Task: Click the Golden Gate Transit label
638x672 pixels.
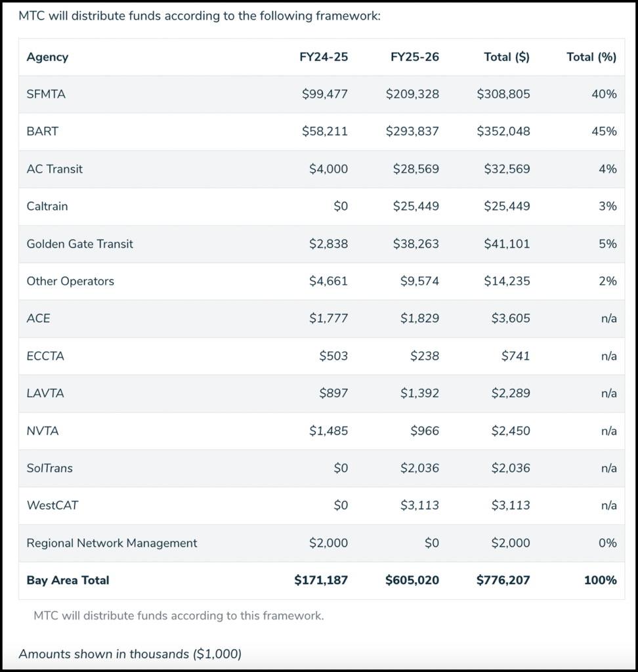Action: pyautogui.click(x=79, y=243)
